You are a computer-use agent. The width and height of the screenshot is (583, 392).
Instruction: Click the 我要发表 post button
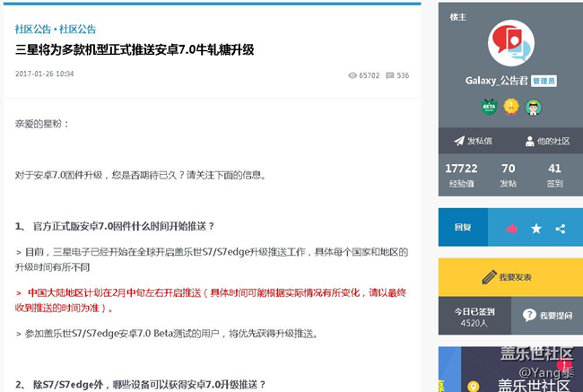click(510, 277)
